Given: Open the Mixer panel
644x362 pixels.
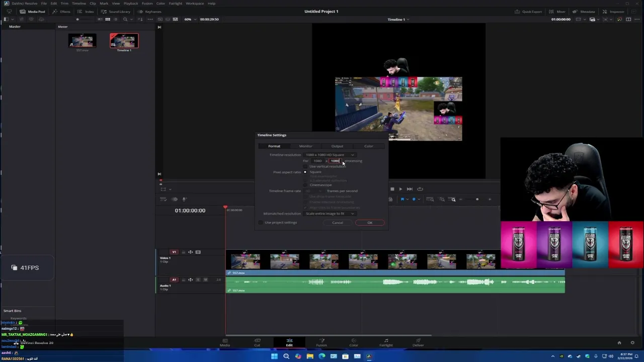Looking at the screenshot, I should (558, 12).
